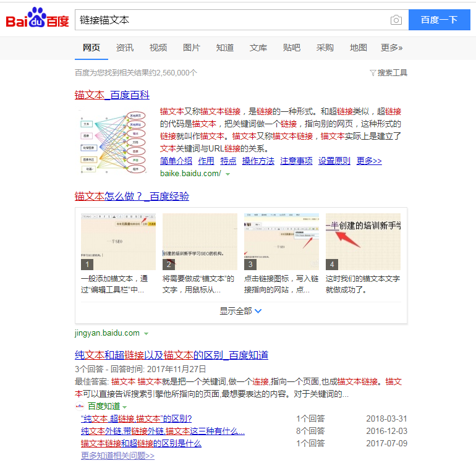Expand arrow next to 百度知道 source
This screenshot has width=476, height=463.
(x=124, y=407)
